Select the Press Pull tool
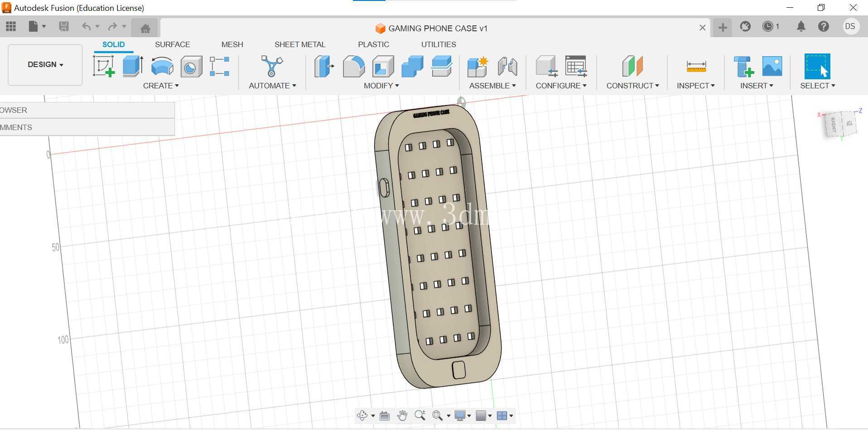This screenshot has height=430, width=868. [324, 66]
